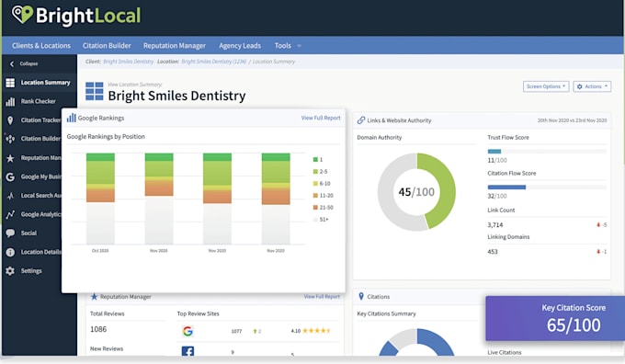The width and height of the screenshot is (625, 364).
Task: Toggle legend item 21-50 in rankings chart
Action: coord(323,208)
